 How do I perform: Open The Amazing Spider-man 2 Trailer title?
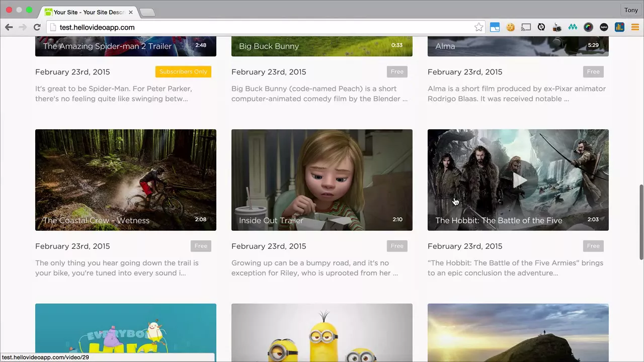point(107,46)
